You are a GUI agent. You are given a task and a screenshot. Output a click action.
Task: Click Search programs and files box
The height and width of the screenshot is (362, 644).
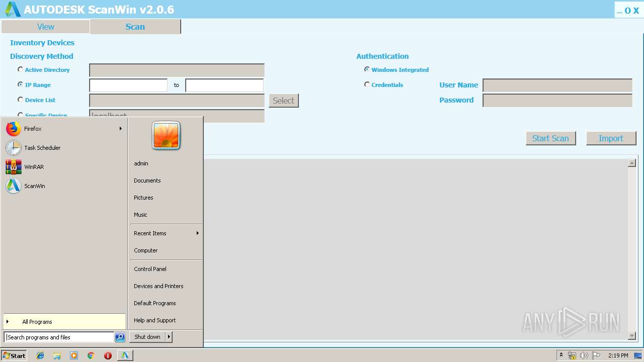pyautogui.click(x=59, y=337)
